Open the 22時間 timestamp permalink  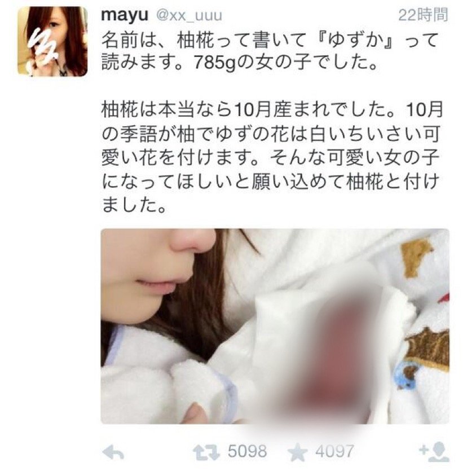tap(423, 15)
